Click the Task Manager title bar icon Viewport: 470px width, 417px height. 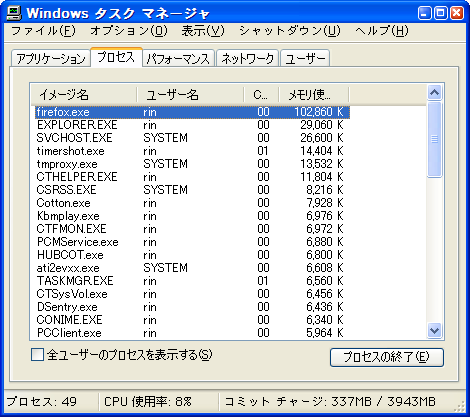coord(13,13)
